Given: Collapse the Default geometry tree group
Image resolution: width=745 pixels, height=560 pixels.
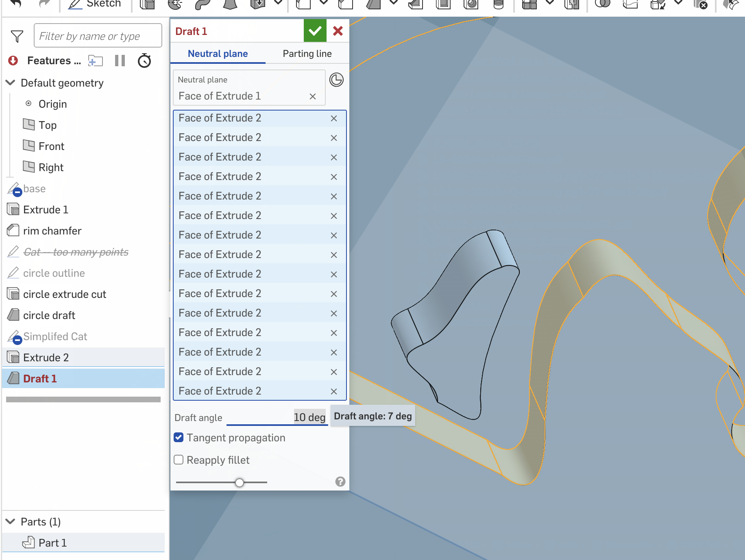Looking at the screenshot, I should [x=11, y=83].
